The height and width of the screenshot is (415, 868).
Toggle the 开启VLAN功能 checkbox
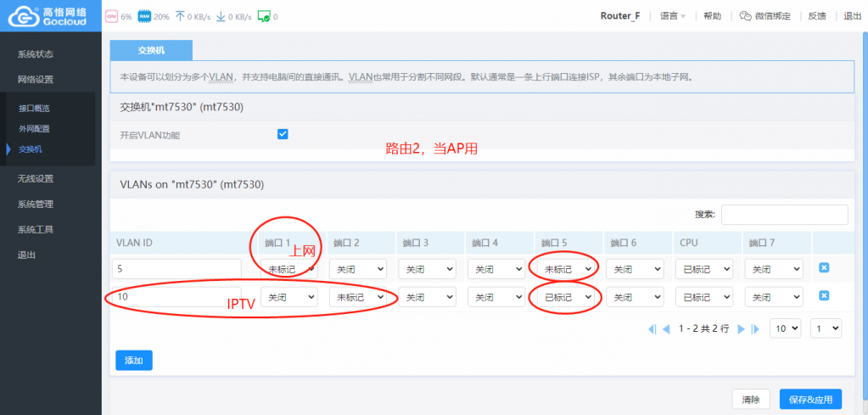(x=283, y=134)
